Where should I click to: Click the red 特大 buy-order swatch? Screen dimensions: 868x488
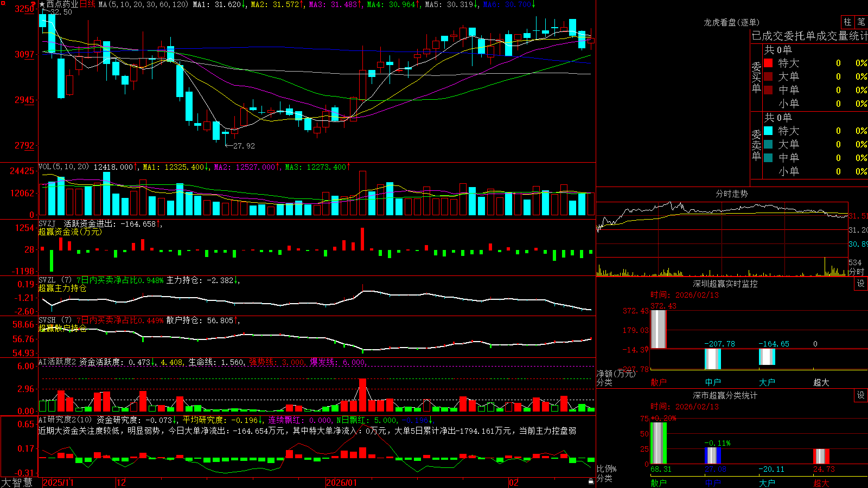(x=768, y=63)
